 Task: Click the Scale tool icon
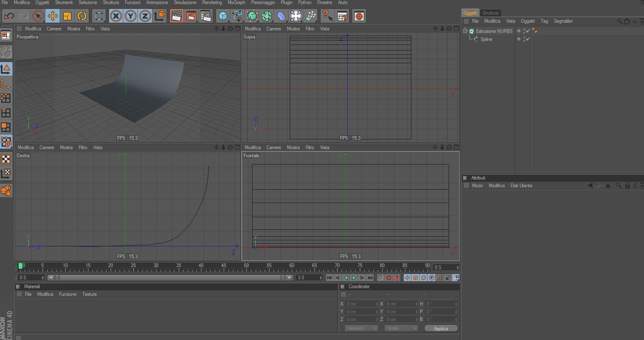point(67,16)
